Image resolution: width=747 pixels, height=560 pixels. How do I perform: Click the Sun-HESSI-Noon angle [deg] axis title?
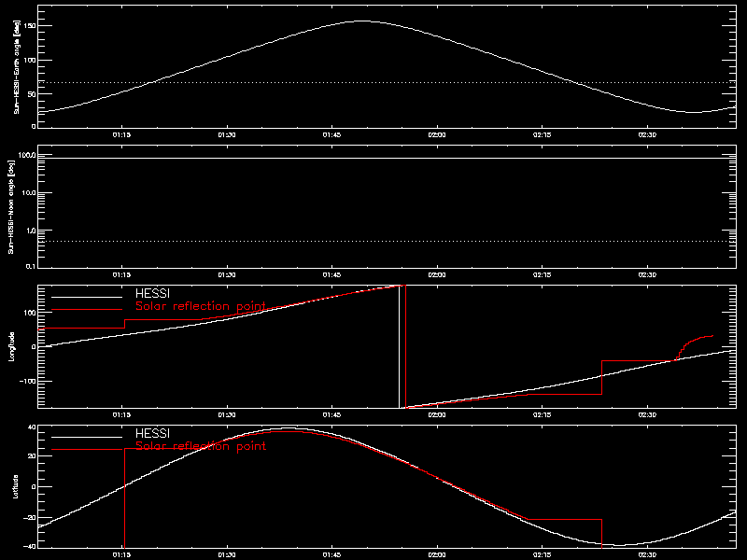point(11,206)
